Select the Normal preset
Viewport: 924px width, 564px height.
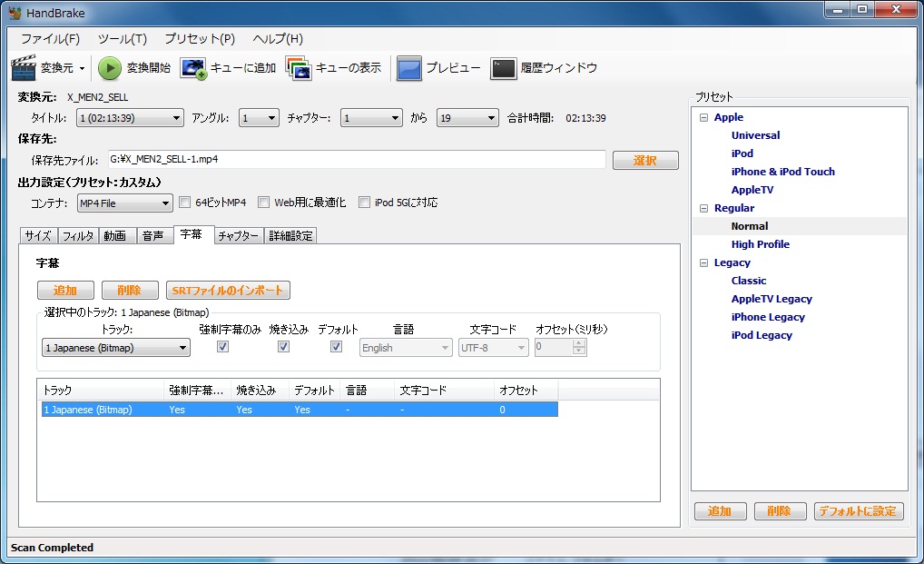[750, 226]
